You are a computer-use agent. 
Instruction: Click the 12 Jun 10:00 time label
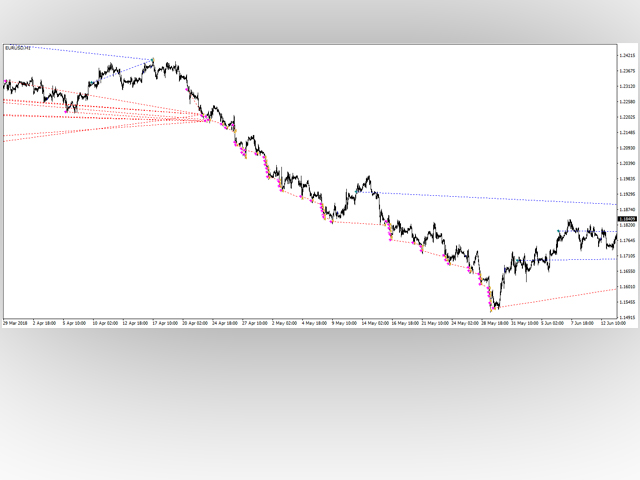(x=613, y=323)
